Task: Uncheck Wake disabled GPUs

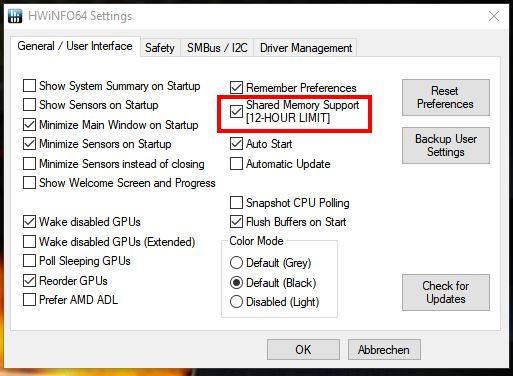Action: pos(29,222)
